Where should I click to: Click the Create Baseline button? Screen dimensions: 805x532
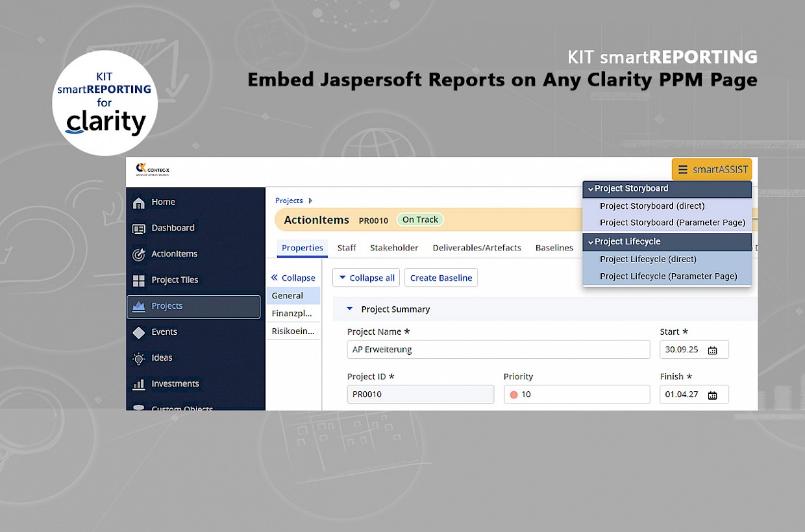click(x=441, y=278)
